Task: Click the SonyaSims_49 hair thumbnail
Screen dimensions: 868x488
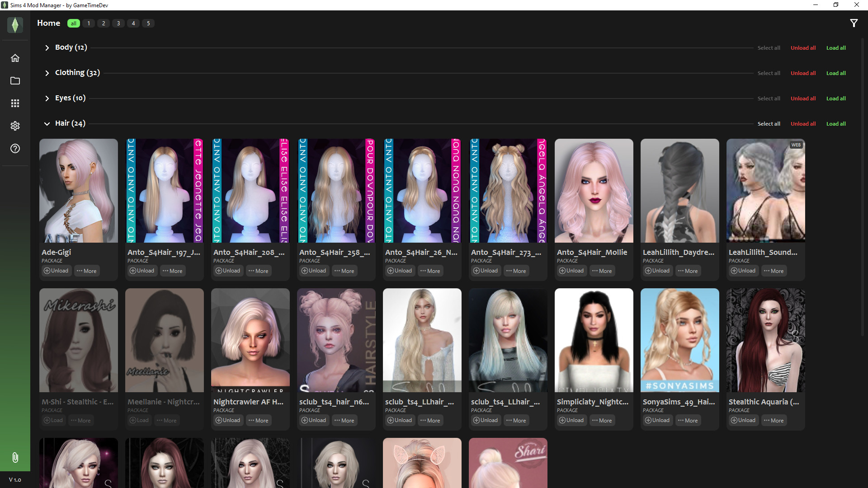Action: [679, 340]
